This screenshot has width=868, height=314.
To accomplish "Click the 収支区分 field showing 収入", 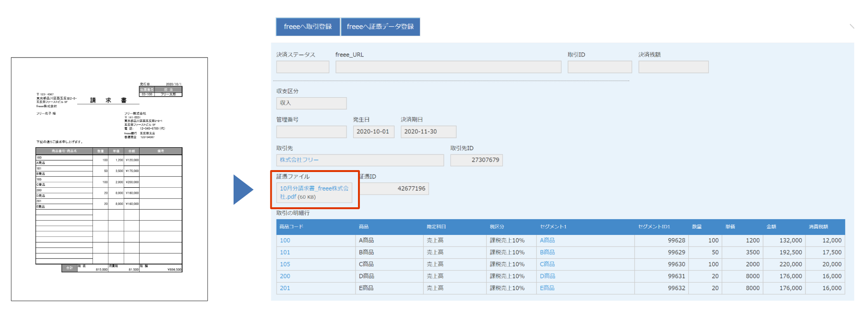I will (x=311, y=103).
